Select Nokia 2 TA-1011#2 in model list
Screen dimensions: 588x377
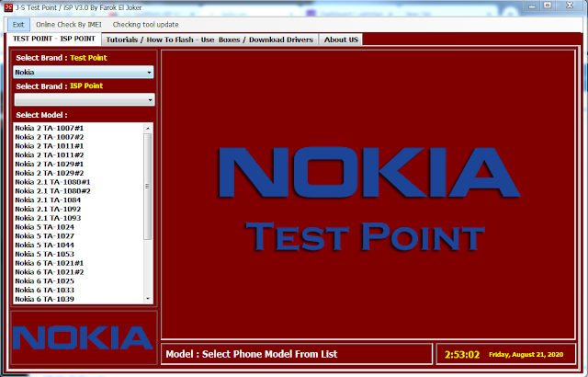(79, 155)
